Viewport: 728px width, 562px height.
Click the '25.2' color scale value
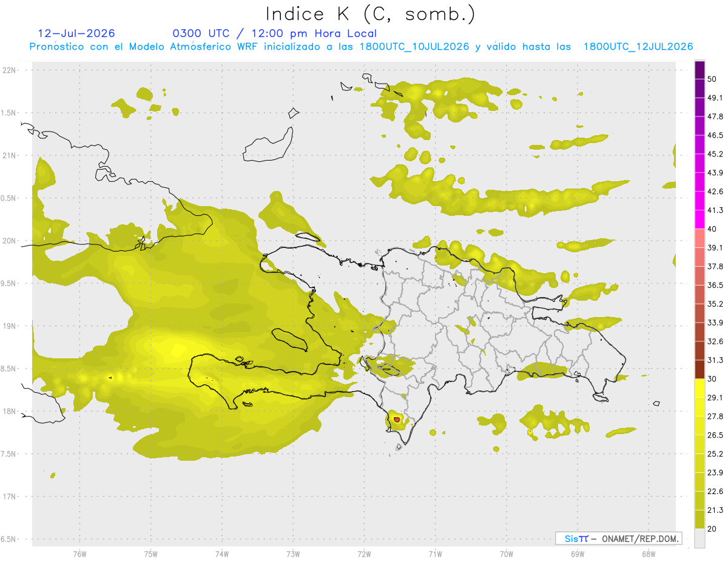point(715,454)
